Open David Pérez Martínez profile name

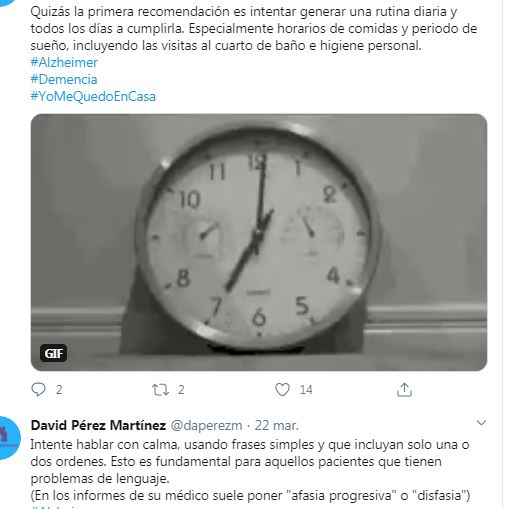[98, 425]
